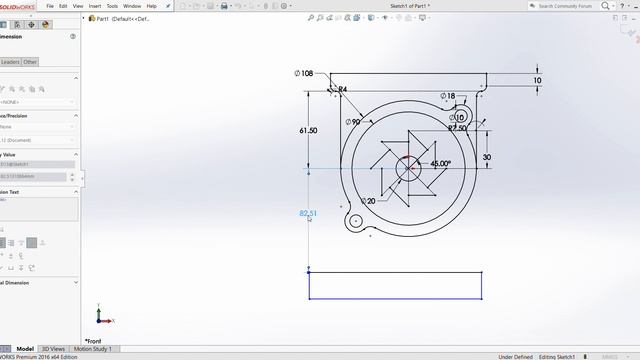Screen dimensions: 640x360
Task: Switch to DisplayManager tab icon
Action: 45,24
